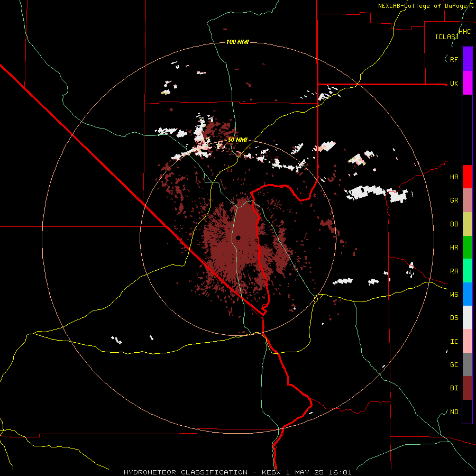This screenshot has width=476, height=476.
Task: Click the IC legend label
Action: 454,342
